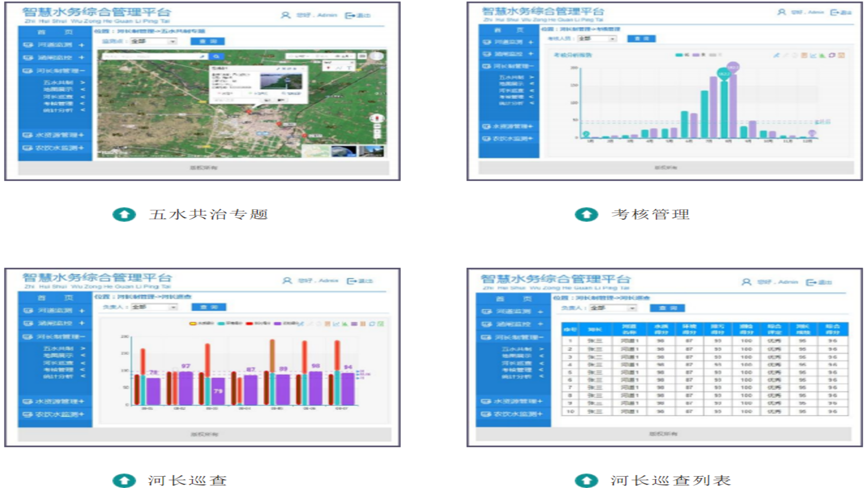Click the 水资源管理 sidebar icon in 河长巡查 panel
This screenshot has height=488, width=868.
pyautogui.click(x=27, y=401)
